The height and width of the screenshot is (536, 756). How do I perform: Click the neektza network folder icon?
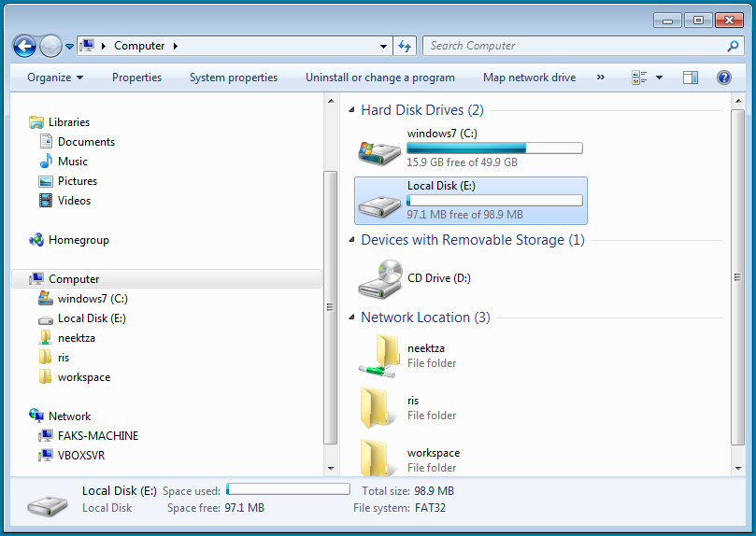click(379, 356)
